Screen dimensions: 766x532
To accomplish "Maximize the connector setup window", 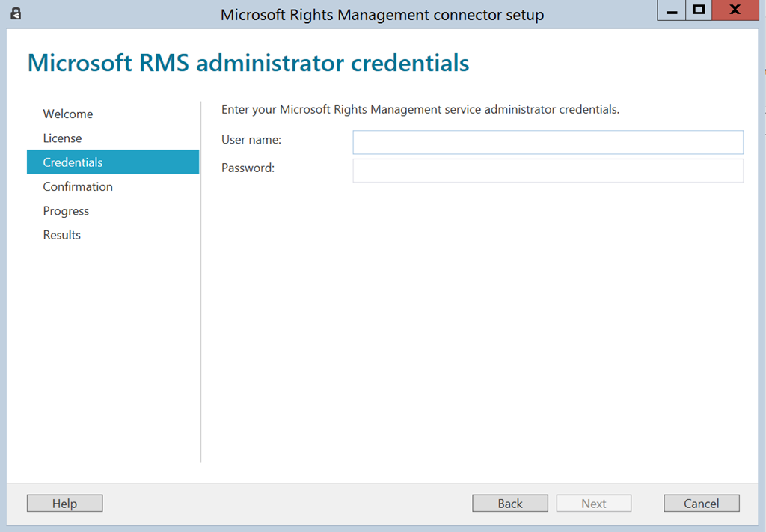I will (699, 10).
